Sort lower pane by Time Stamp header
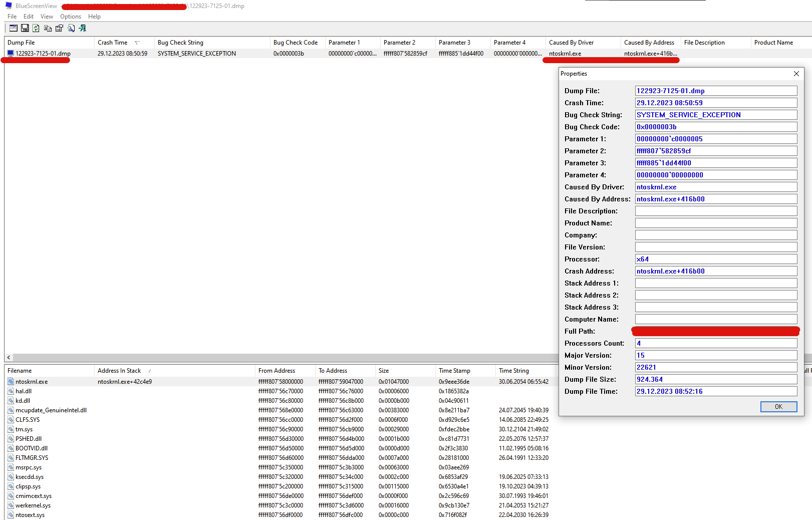Viewport: 812px width, 520px height. coord(465,371)
